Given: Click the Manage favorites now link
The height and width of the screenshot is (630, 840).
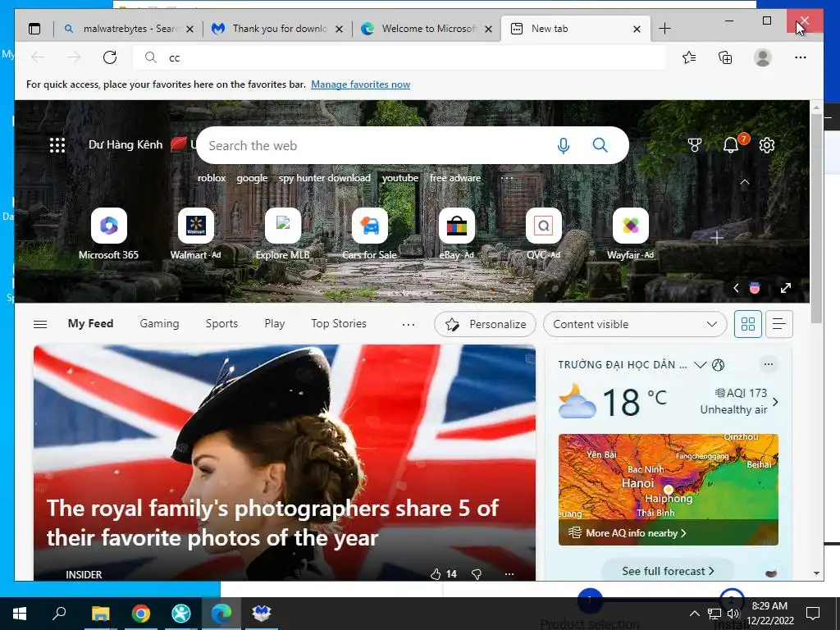Looking at the screenshot, I should (361, 84).
